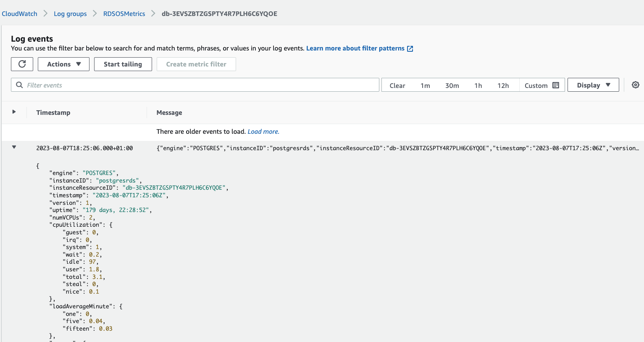The image size is (644, 342).
Task: Select the 1m time range
Action: coord(425,85)
